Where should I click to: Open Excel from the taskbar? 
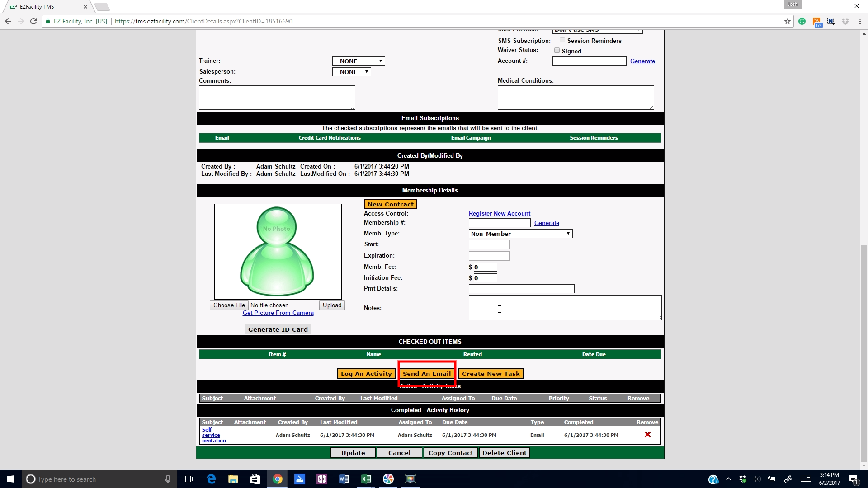coord(366,479)
